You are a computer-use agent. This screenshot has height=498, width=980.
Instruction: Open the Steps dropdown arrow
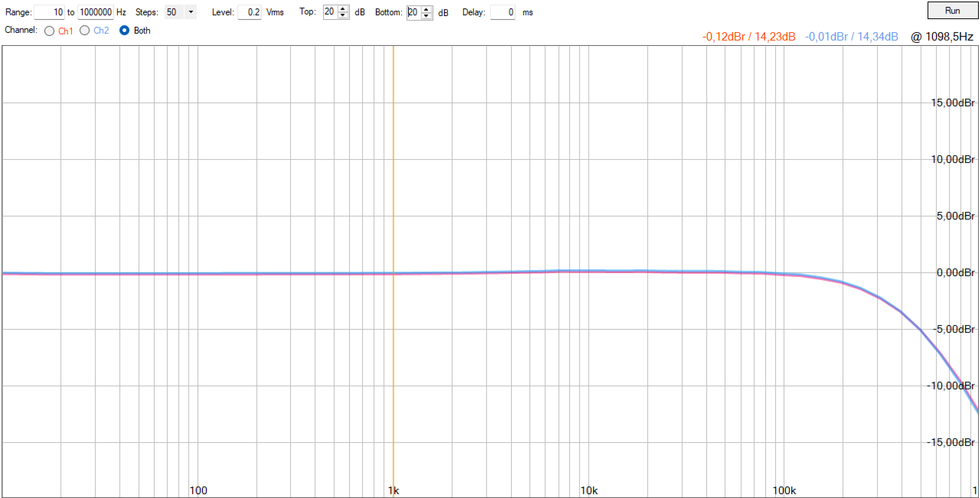point(191,12)
